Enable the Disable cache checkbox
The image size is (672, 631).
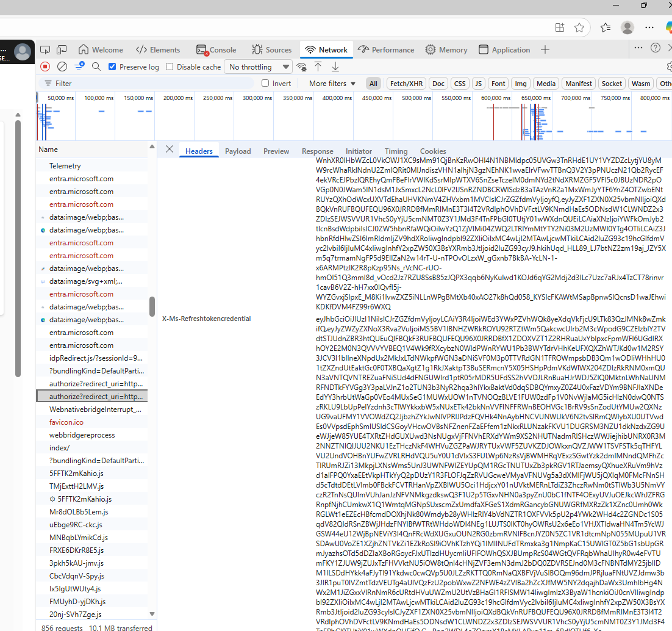point(170,67)
